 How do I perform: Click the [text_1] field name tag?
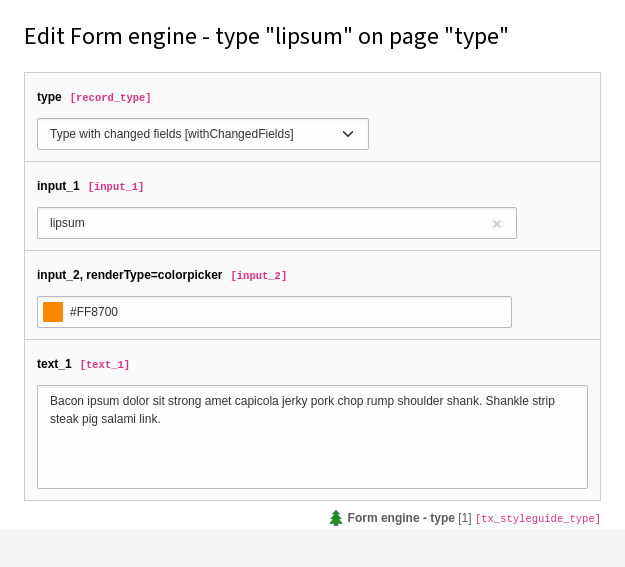(105, 364)
